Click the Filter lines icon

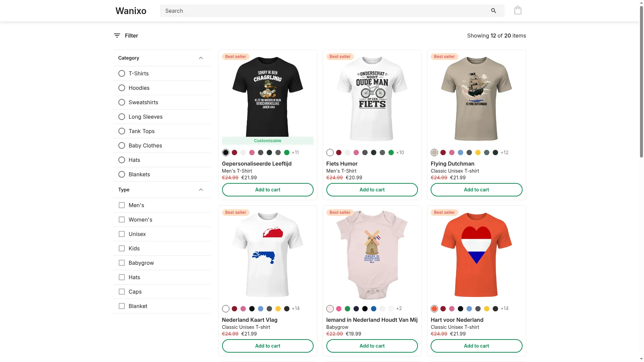pyautogui.click(x=117, y=36)
